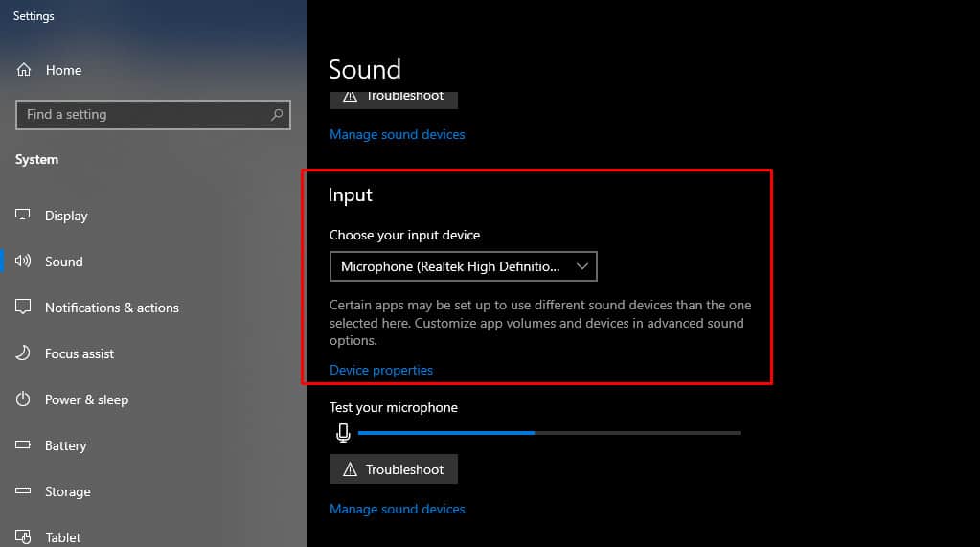Click the Sound speaker icon
This screenshot has width=980, height=547.
23,261
